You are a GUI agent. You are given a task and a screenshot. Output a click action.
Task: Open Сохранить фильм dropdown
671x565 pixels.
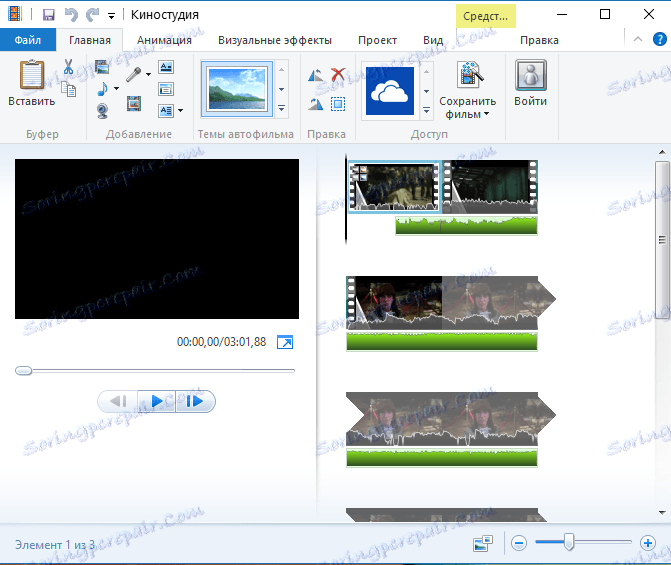coord(467,114)
